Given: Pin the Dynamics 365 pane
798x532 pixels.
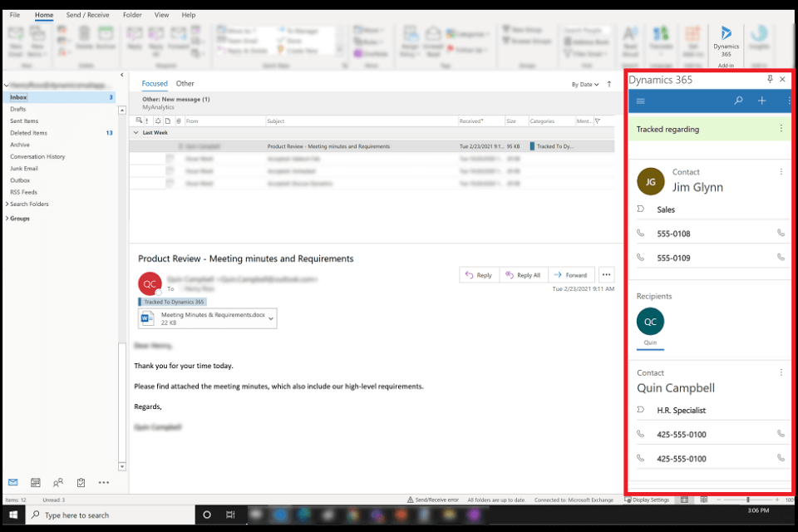Looking at the screenshot, I should 770,80.
